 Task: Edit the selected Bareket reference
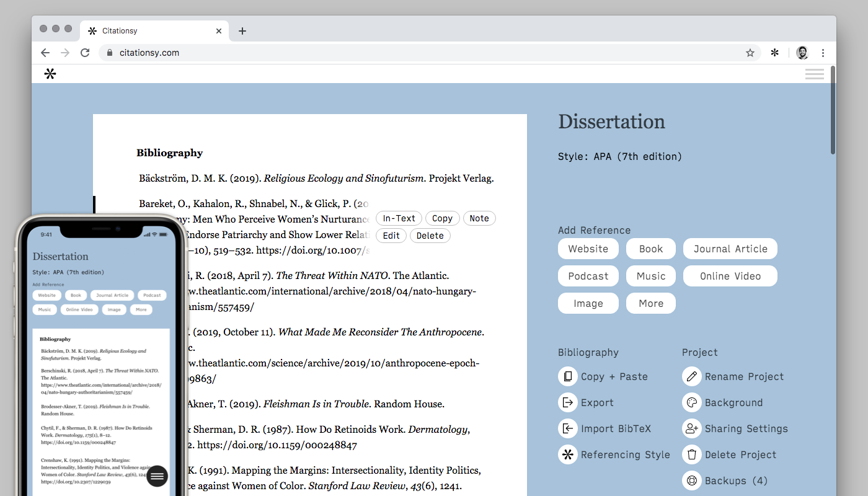click(x=391, y=235)
